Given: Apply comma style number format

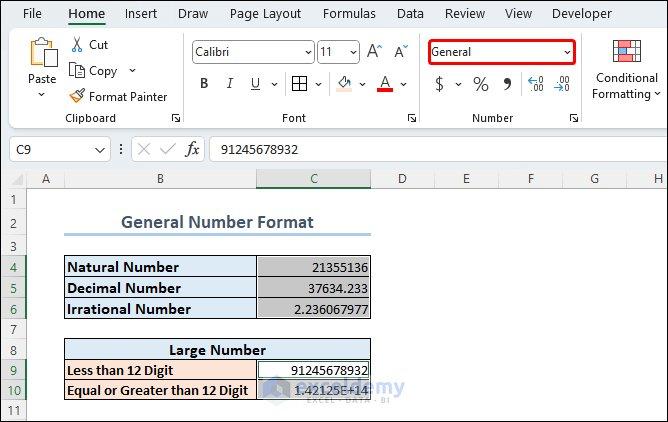Looking at the screenshot, I should 507,84.
